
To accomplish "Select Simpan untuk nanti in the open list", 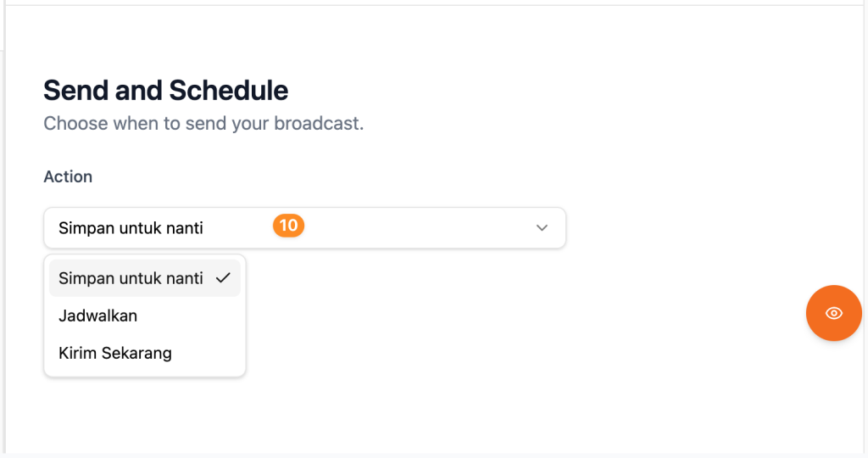I will pyautogui.click(x=131, y=278).
